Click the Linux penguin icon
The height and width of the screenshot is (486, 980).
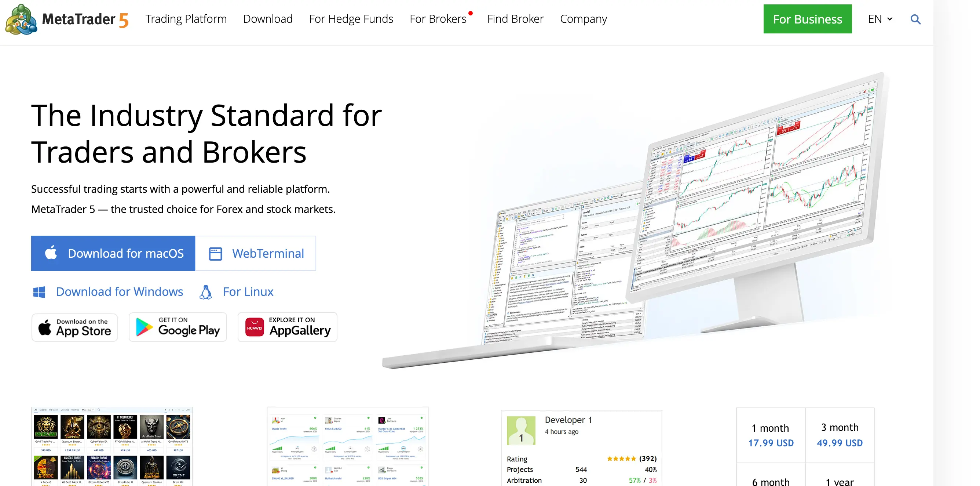click(x=206, y=292)
